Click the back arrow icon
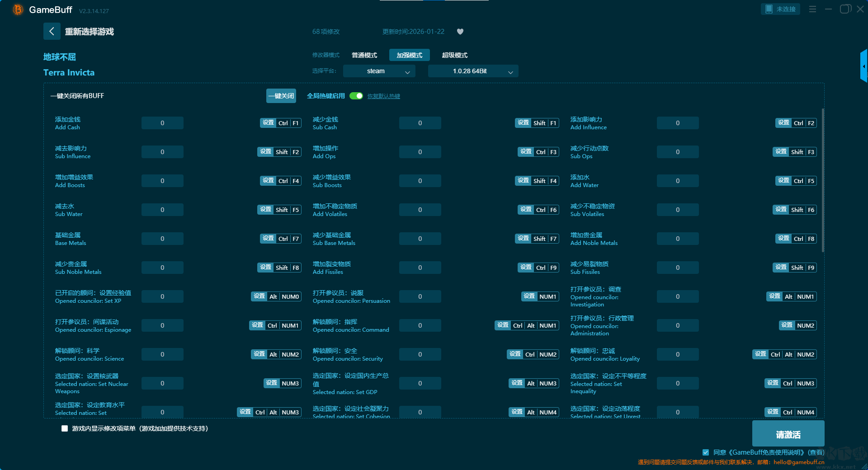 [52, 31]
